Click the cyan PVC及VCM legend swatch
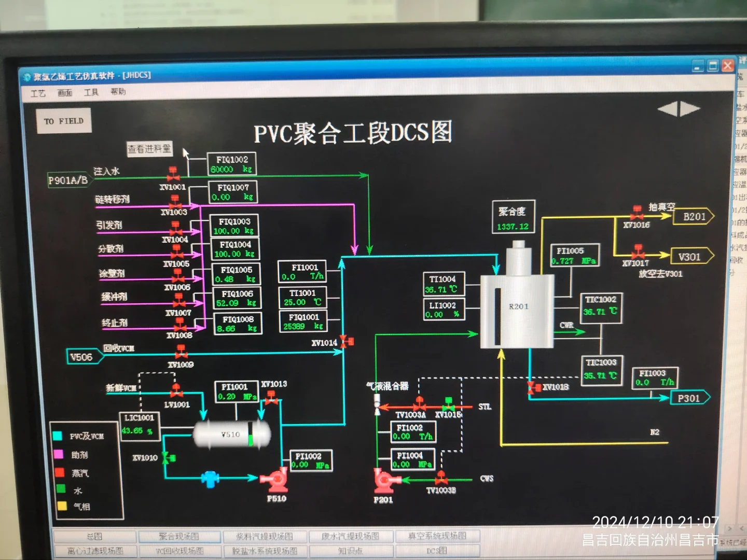 [x=57, y=436]
